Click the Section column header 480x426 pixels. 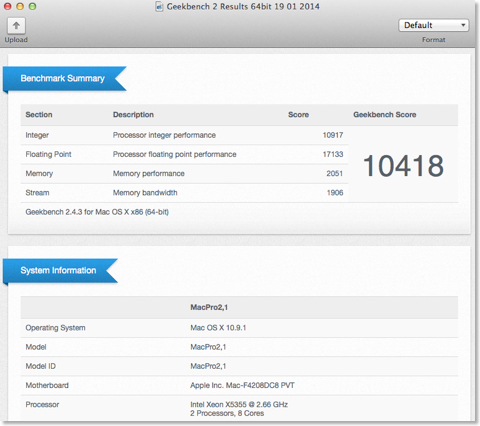pos(39,115)
